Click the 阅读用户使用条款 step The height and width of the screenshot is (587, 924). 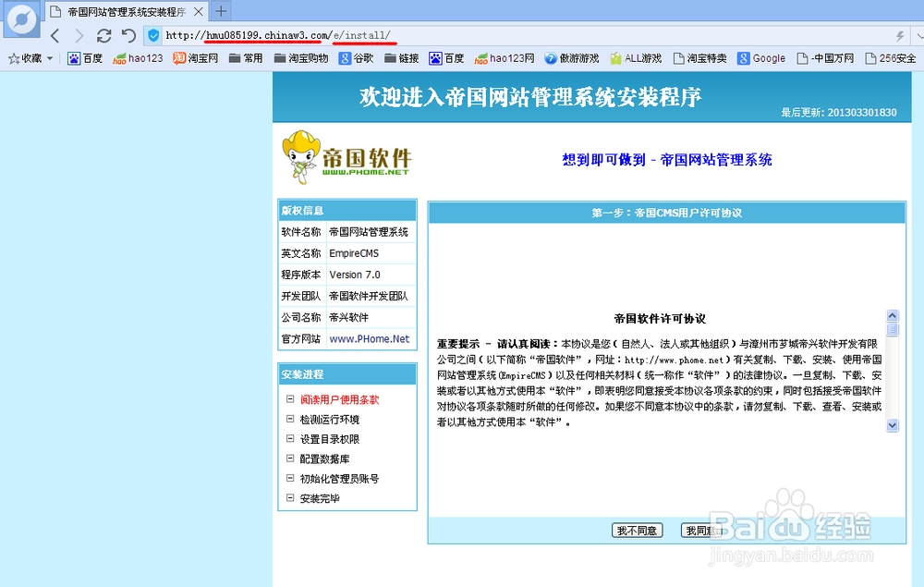point(339,399)
